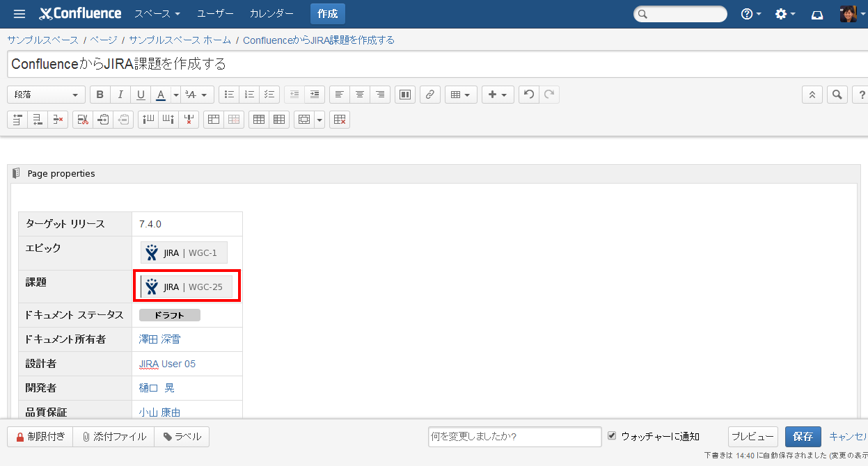
Task: Undo the last edit
Action: [x=528, y=95]
